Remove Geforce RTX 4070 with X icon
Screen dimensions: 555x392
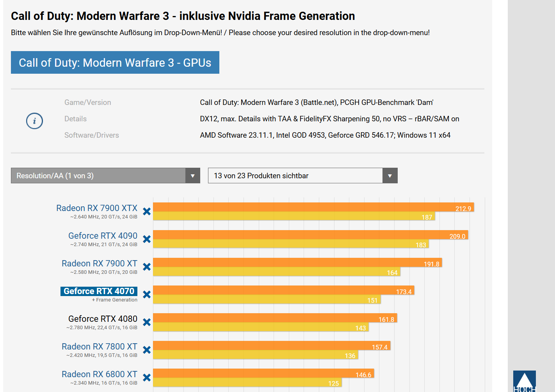coord(147,294)
